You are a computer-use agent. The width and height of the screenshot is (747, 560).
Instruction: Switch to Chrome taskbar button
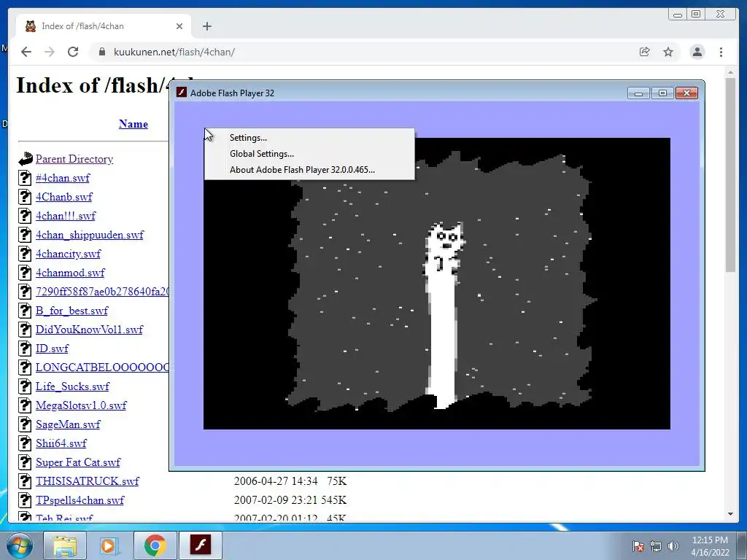point(155,545)
